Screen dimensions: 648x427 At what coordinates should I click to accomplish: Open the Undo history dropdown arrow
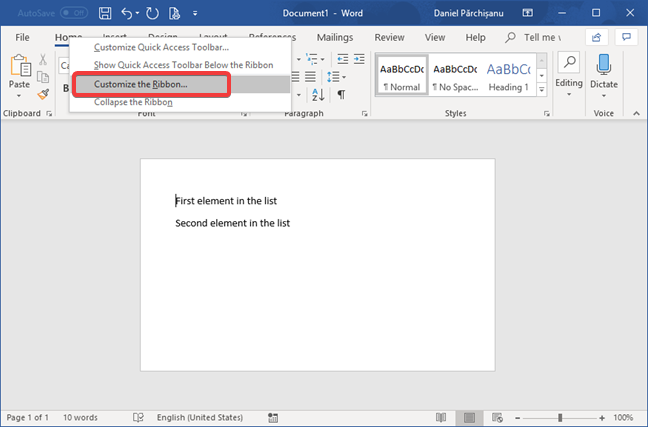click(x=137, y=13)
